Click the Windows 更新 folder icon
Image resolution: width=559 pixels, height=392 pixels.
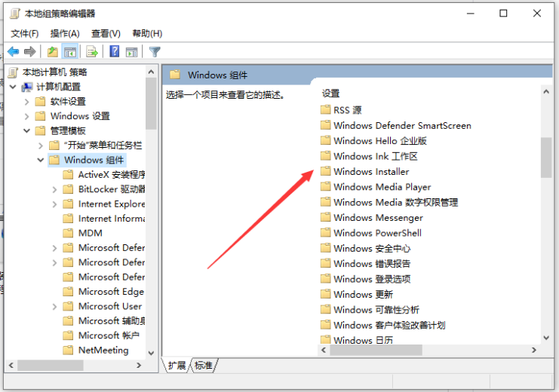click(325, 294)
